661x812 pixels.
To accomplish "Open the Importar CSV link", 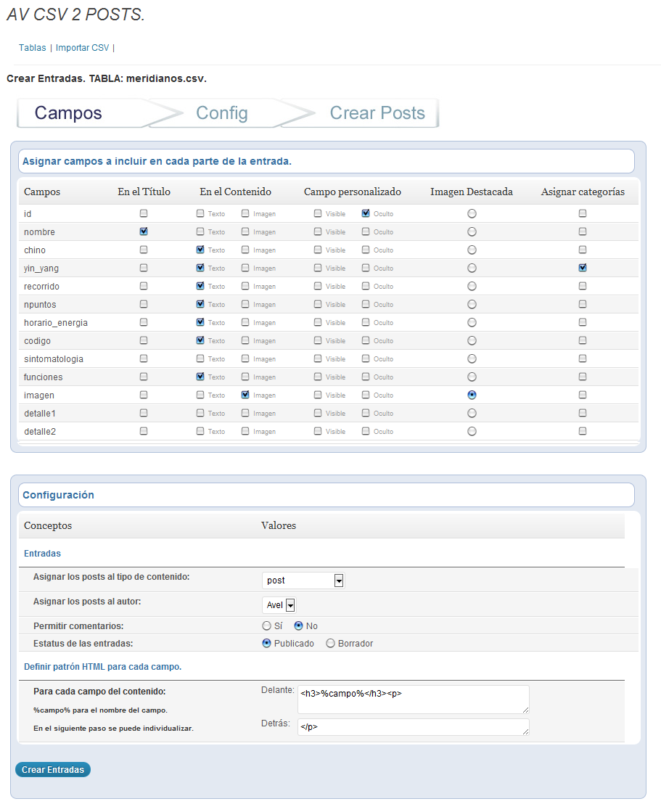I will tap(82, 48).
